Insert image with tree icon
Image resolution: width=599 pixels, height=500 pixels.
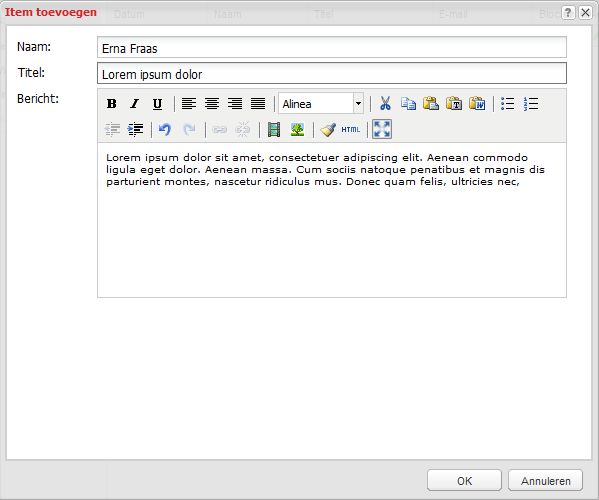pos(297,129)
